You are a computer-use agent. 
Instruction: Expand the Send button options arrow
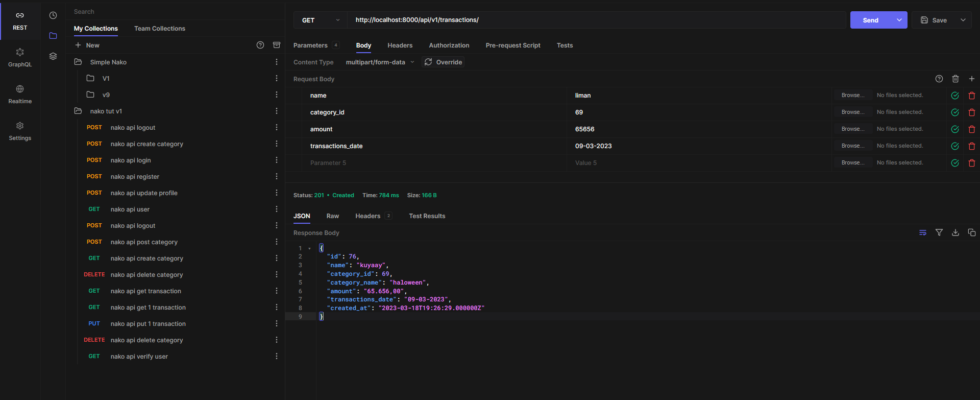(x=899, y=20)
